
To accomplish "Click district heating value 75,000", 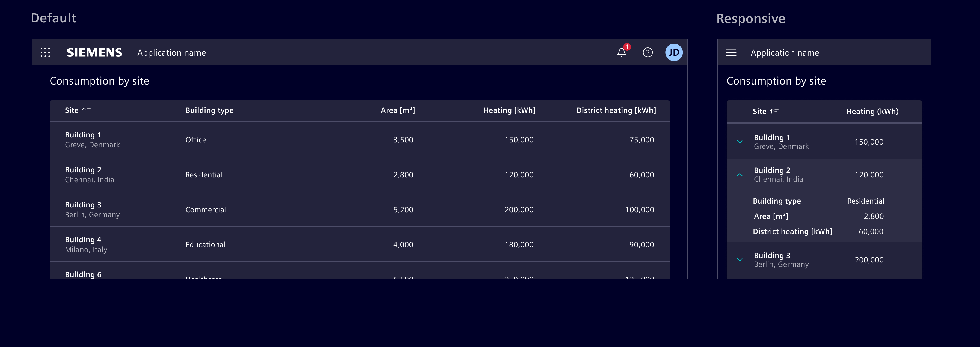I will [642, 140].
